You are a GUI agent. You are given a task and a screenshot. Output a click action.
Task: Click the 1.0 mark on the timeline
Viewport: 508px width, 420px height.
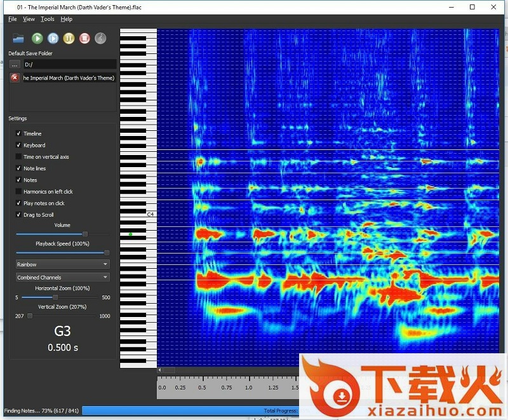click(248, 387)
